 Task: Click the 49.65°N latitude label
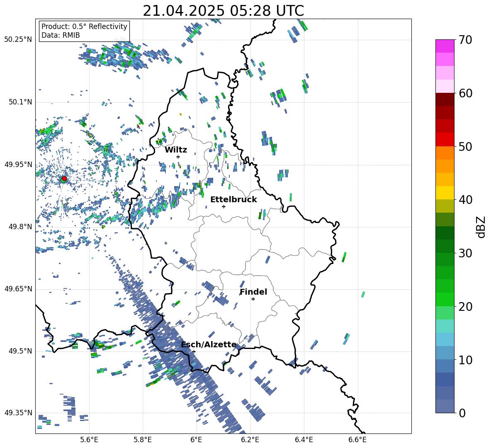pos(18,289)
